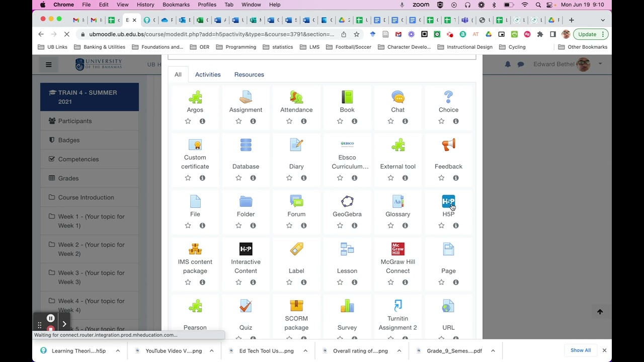Toggle favourite star for H5P
The image size is (644, 362).
point(441,226)
